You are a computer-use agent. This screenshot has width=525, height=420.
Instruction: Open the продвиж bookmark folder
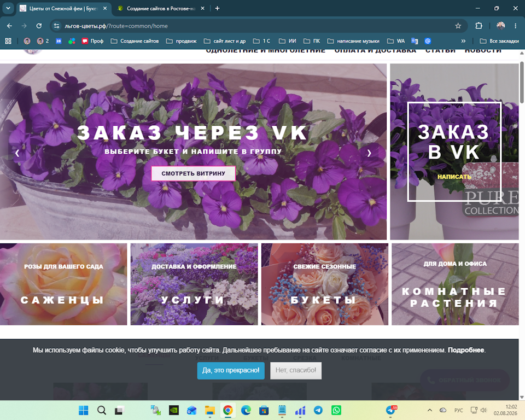pos(181,41)
